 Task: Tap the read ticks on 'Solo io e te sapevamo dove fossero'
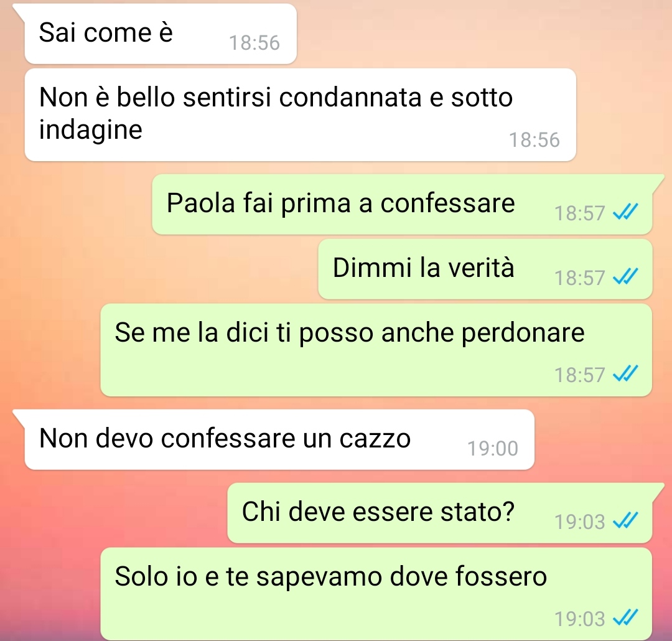pos(625,617)
